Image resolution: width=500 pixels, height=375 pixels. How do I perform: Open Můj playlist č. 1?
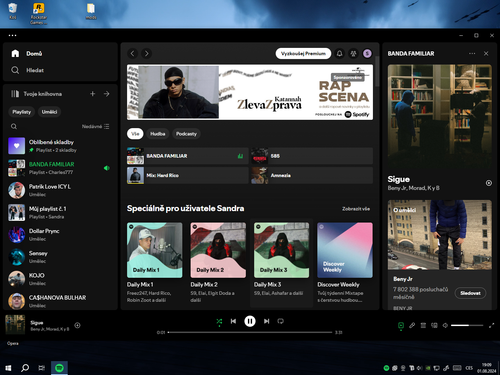coord(60,213)
